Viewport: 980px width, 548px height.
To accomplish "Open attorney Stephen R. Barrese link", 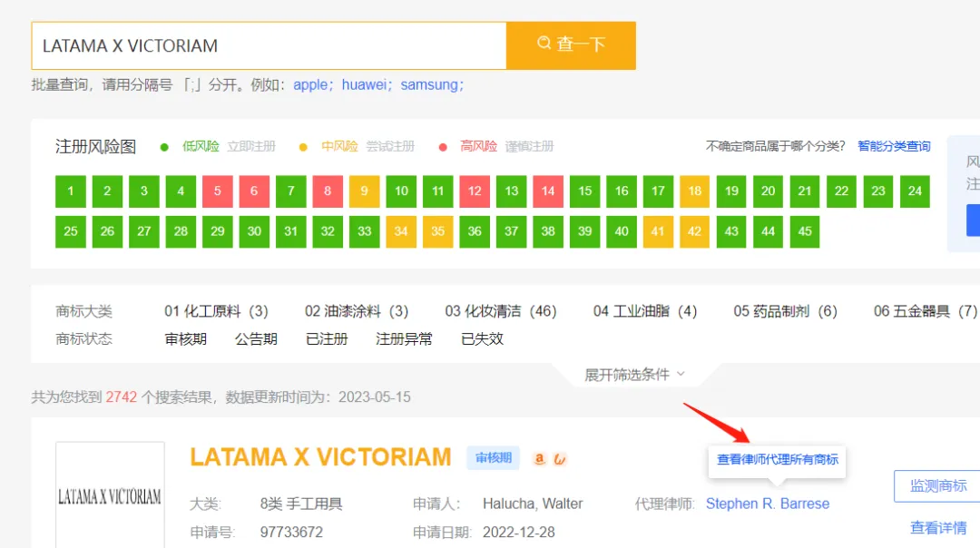I will point(768,504).
